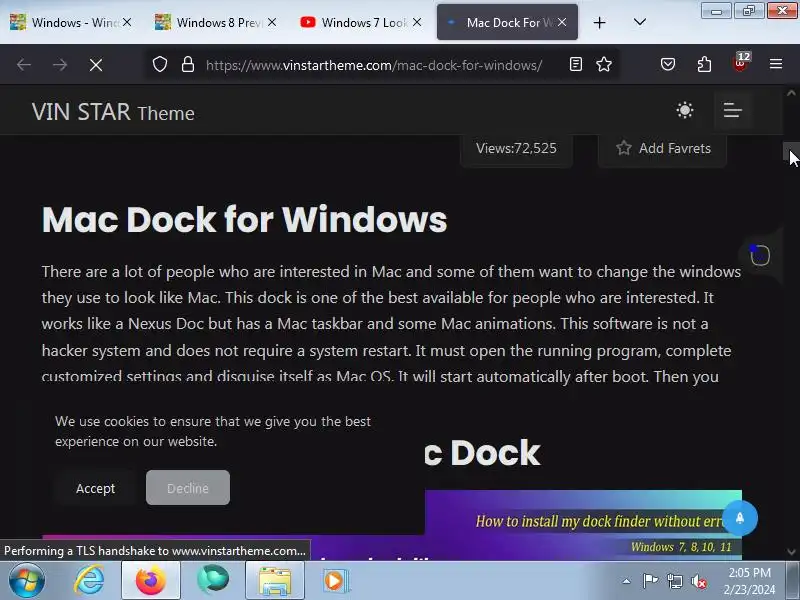Click the Views:72,525 badge

click(x=516, y=148)
